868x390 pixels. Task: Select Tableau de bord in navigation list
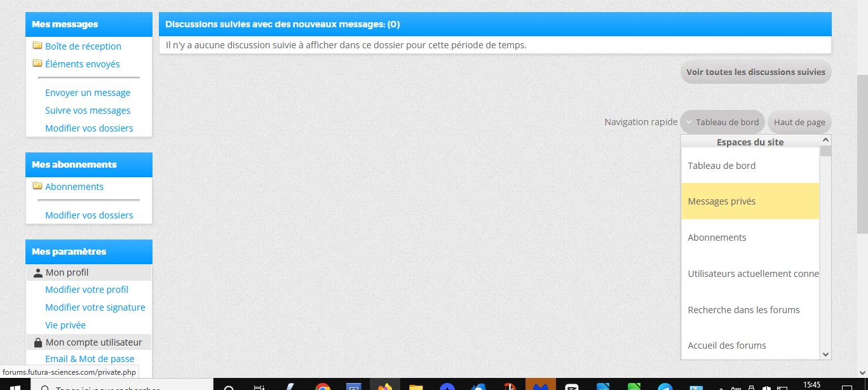(750, 165)
